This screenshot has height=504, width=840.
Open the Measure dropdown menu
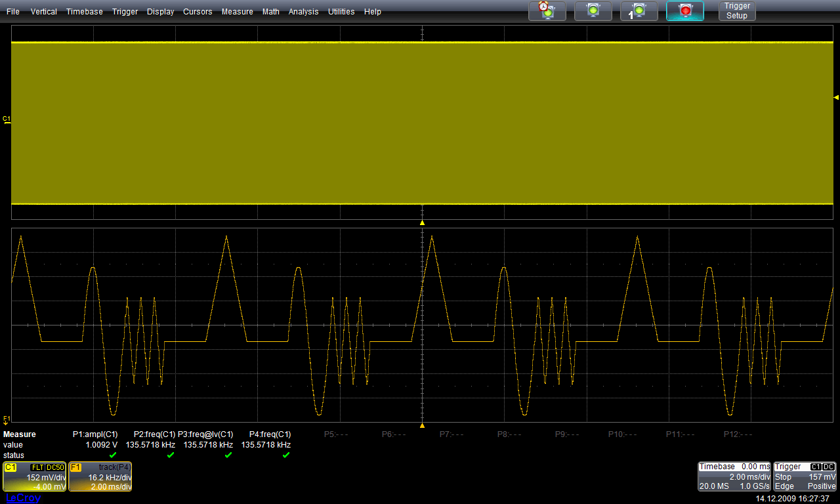[237, 12]
